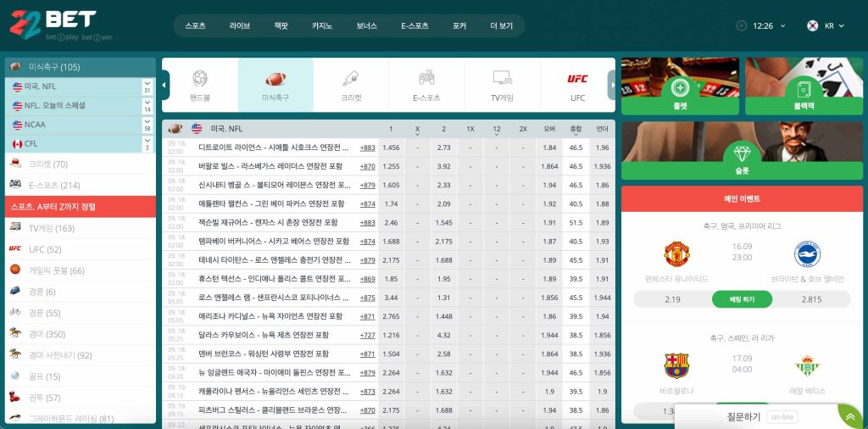868x429 pixels.
Task: Open the 라이브 menu
Action: click(x=240, y=25)
